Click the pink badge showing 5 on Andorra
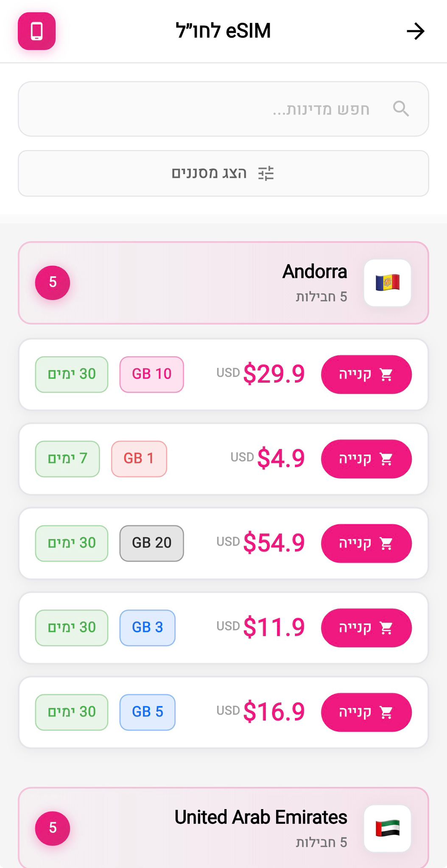 click(53, 283)
